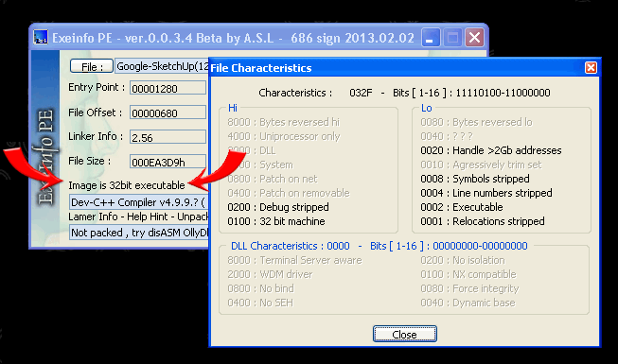Image resolution: width=618 pixels, height=364 pixels.
Task: Click the DLL bits value 00000000-00000000
Action: click(480, 246)
